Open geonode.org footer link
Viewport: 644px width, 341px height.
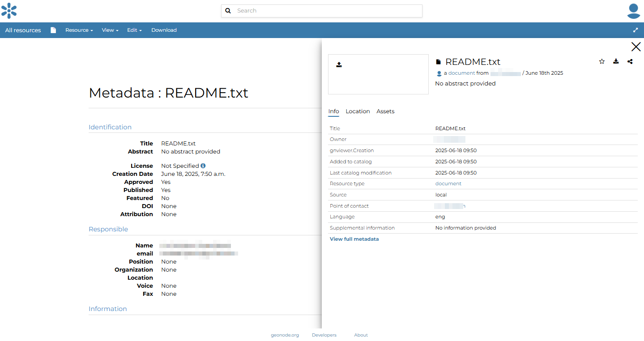(285, 335)
